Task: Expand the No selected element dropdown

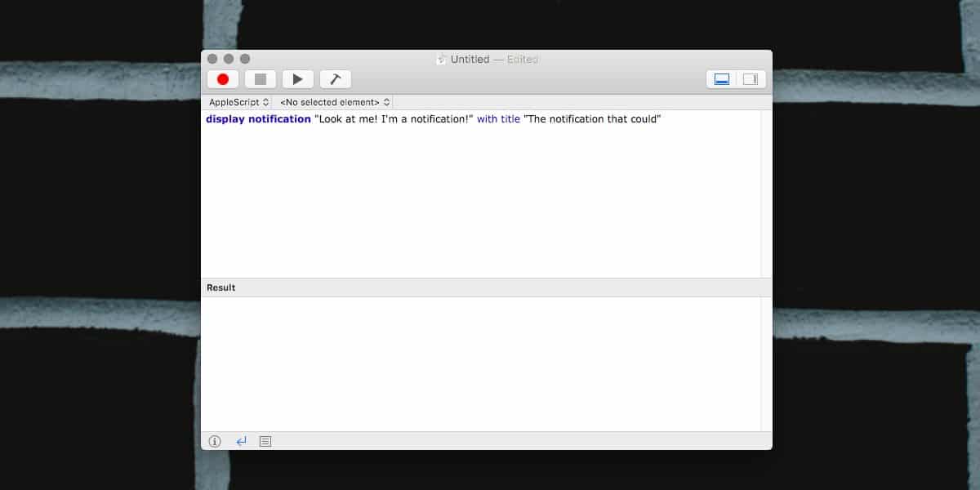Action: [335, 102]
